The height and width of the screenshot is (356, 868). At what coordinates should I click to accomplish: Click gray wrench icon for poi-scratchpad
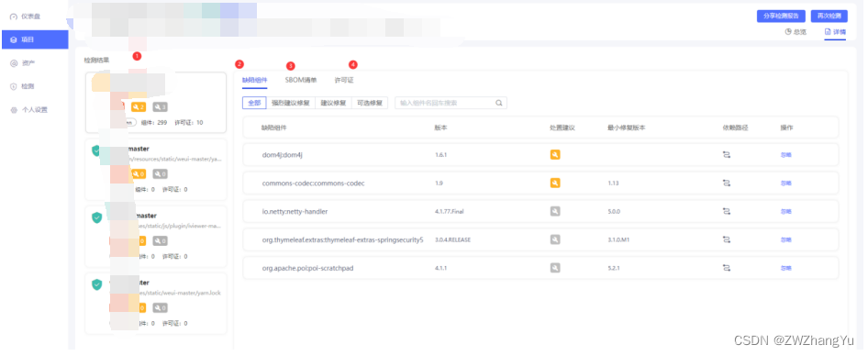pyautogui.click(x=555, y=267)
